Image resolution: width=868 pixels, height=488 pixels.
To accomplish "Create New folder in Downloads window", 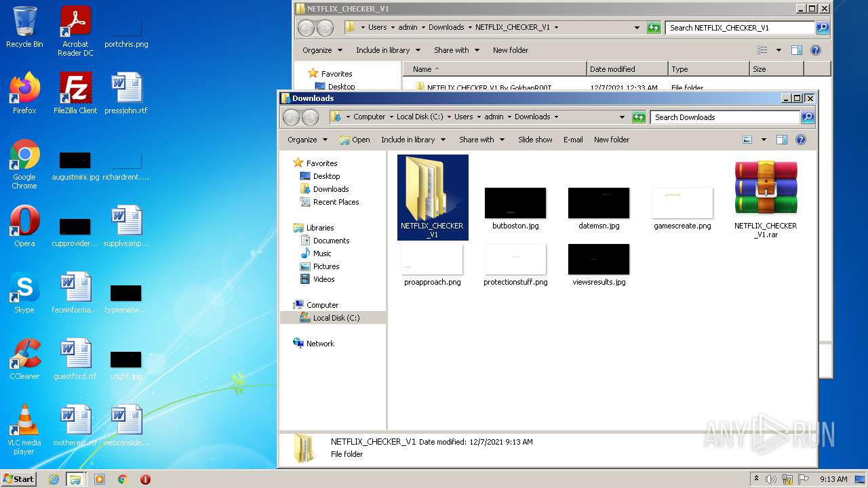I will point(612,140).
